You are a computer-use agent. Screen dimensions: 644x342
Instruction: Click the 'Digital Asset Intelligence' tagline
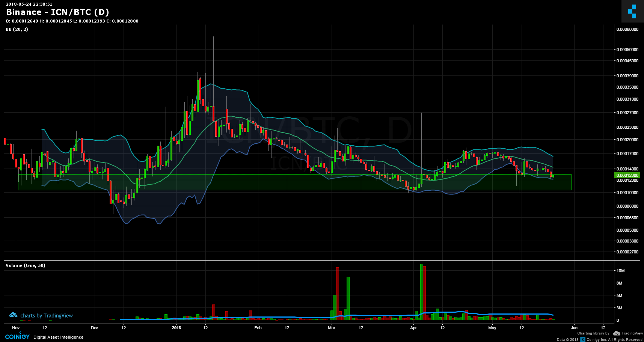(59, 337)
